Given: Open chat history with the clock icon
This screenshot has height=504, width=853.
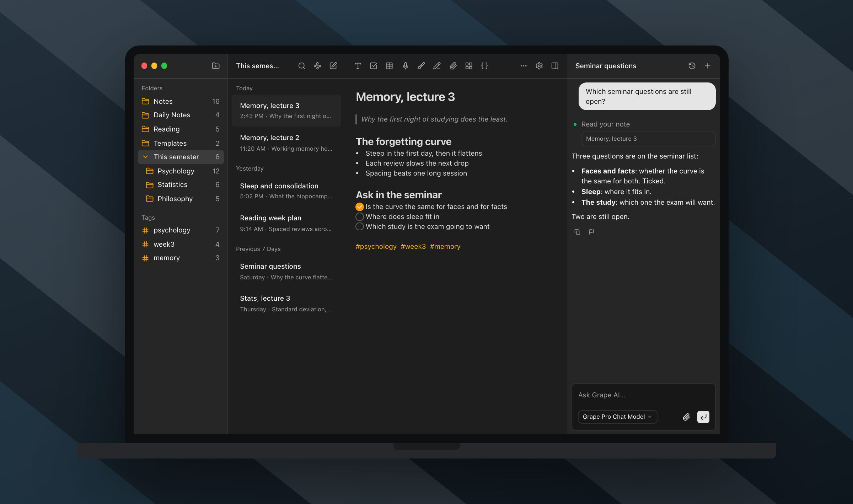Looking at the screenshot, I should tap(692, 66).
